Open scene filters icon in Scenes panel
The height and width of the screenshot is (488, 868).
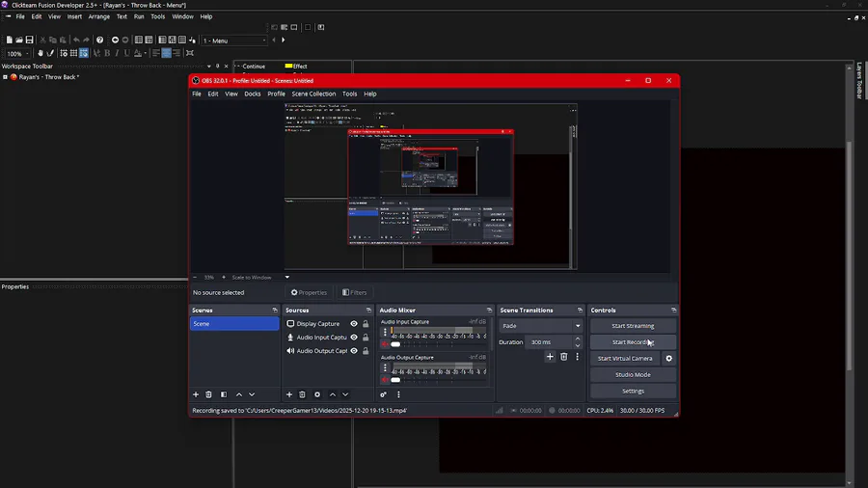[224, 394]
